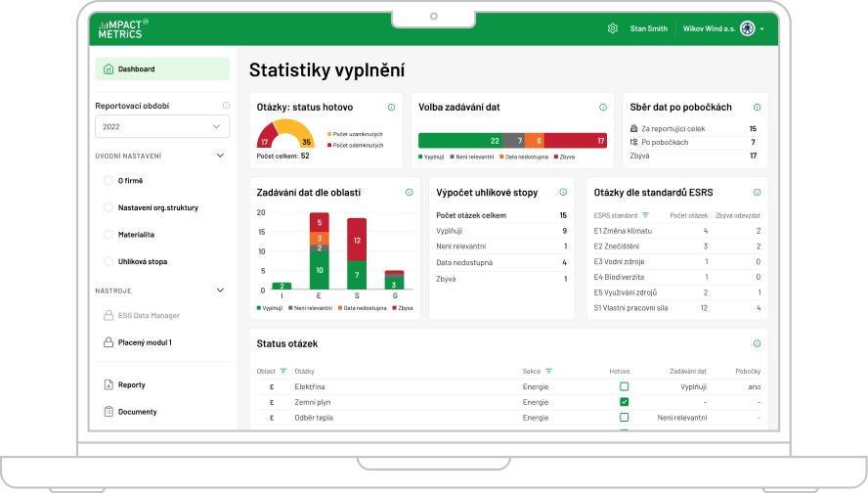This screenshot has width=868, height=493.
Task: Go to Reporty in the sidebar
Action: (x=131, y=385)
